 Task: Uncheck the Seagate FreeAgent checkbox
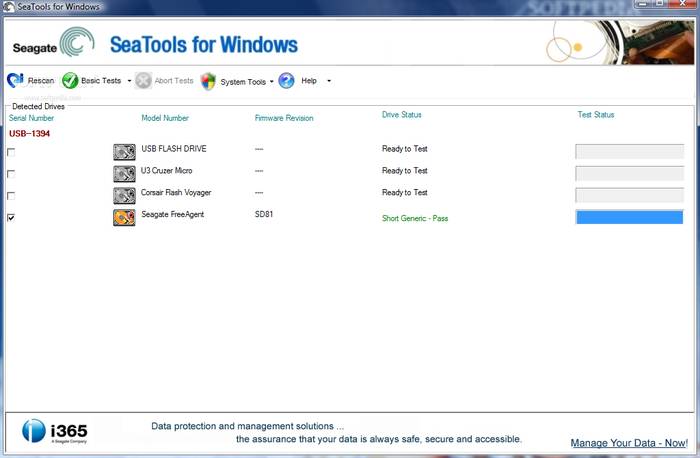pyautogui.click(x=11, y=217)
